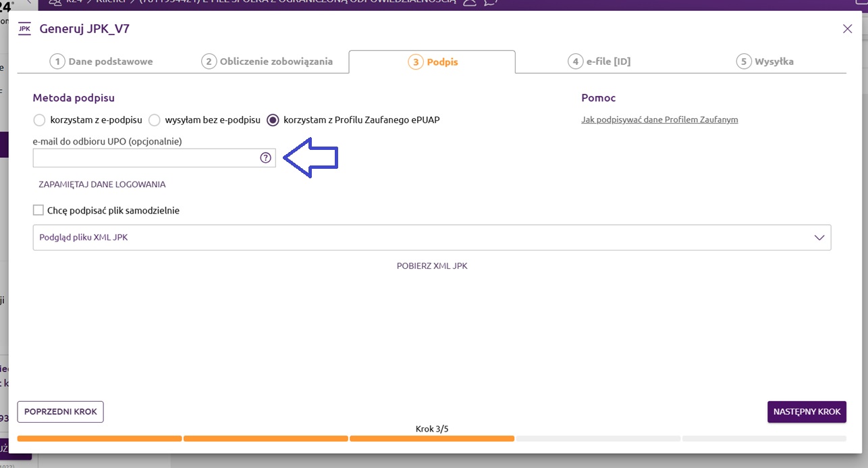Open the chat bubble icon in top bar
Viewport: 868px width, 468px height.
pos(491,3)
